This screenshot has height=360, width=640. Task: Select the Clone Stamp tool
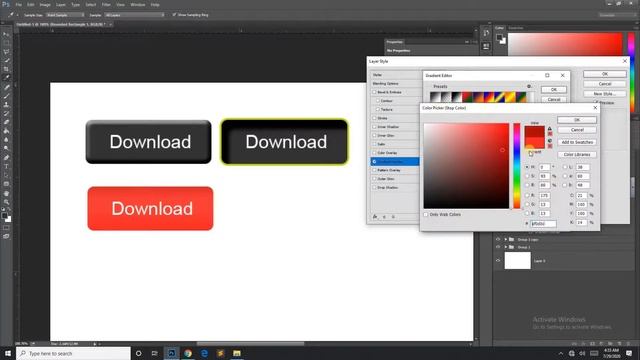click(6, 104)
